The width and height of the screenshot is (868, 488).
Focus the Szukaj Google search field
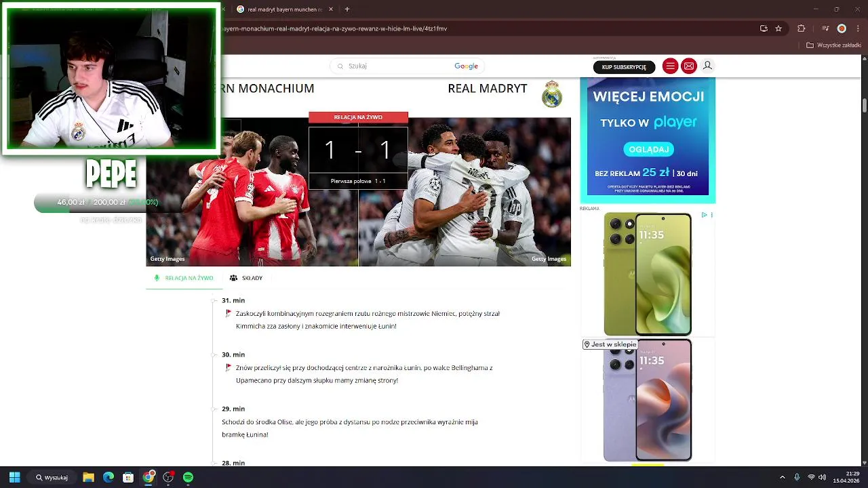tap(407, 66)
